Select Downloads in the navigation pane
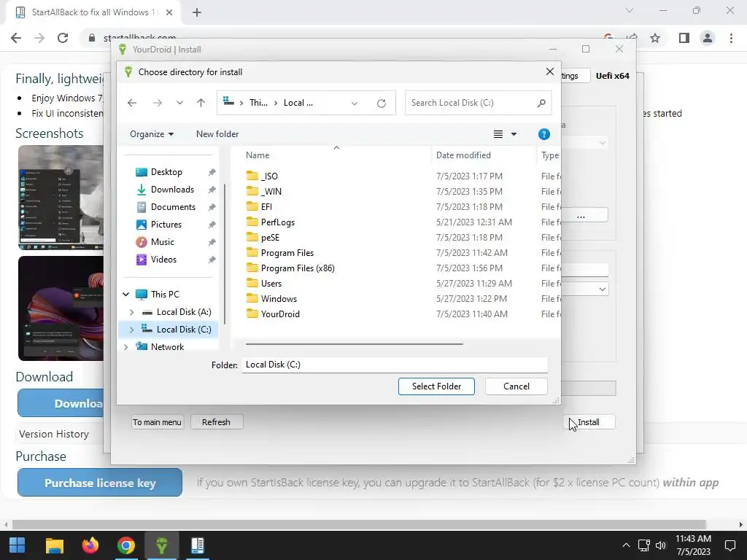Viewport: 747px width, 560px height. click(172, 190)
